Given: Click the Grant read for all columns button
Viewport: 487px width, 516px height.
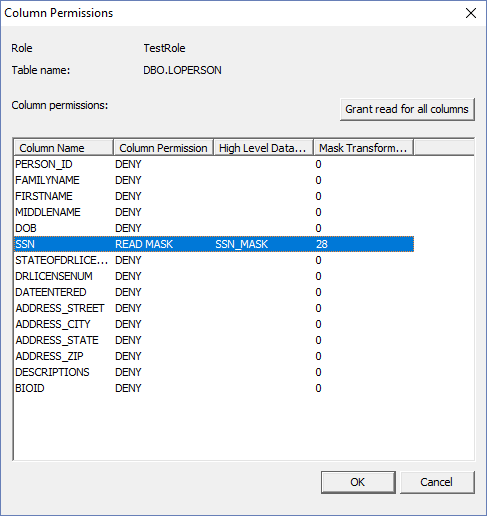Looking at the screenshot, I should (407, 109).
